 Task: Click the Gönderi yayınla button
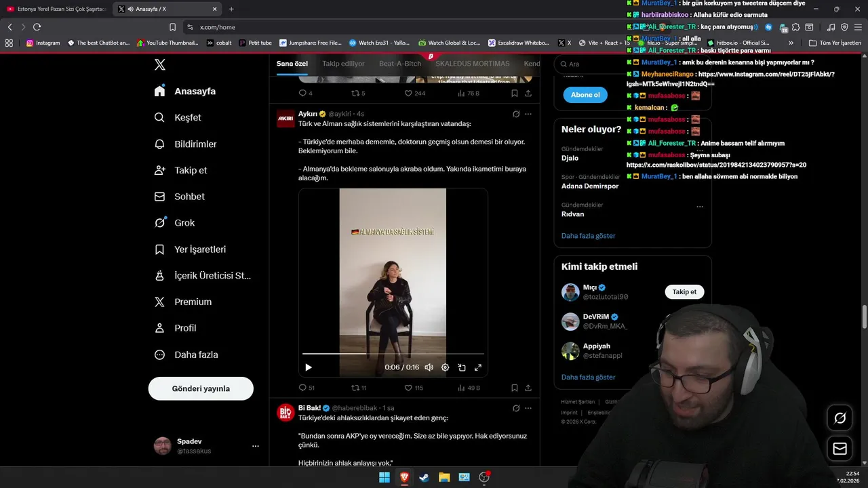[x=201, y=388]
